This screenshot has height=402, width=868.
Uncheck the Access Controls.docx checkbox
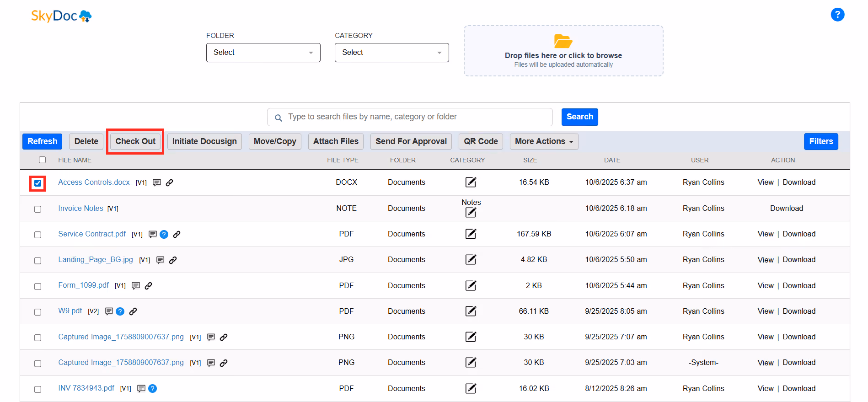(x=38, y=183)
